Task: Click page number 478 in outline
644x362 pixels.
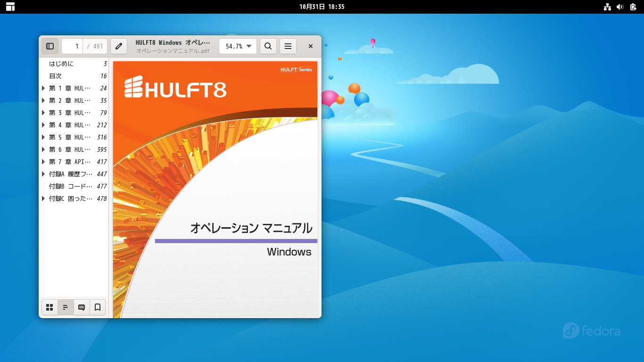Action: [102, 198]
